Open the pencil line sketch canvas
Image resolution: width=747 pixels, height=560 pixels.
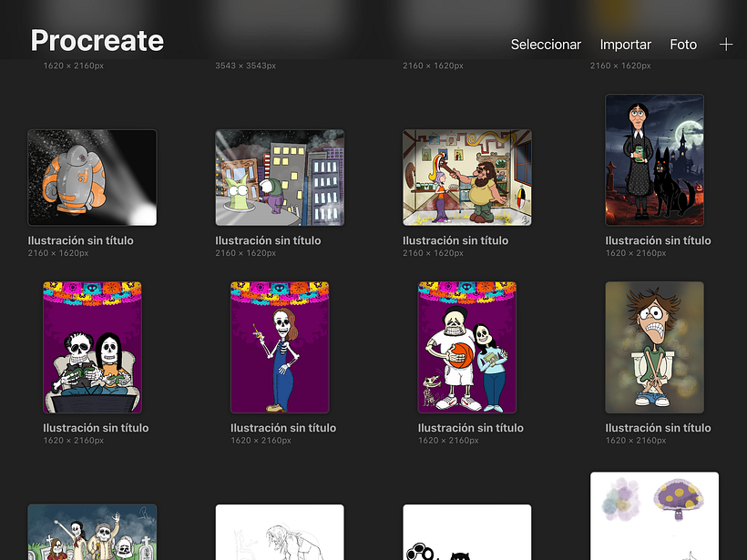[280, 532]
